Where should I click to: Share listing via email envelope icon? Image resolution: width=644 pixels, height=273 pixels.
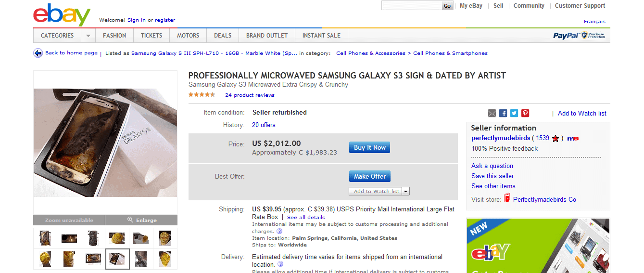coord(492,113)
